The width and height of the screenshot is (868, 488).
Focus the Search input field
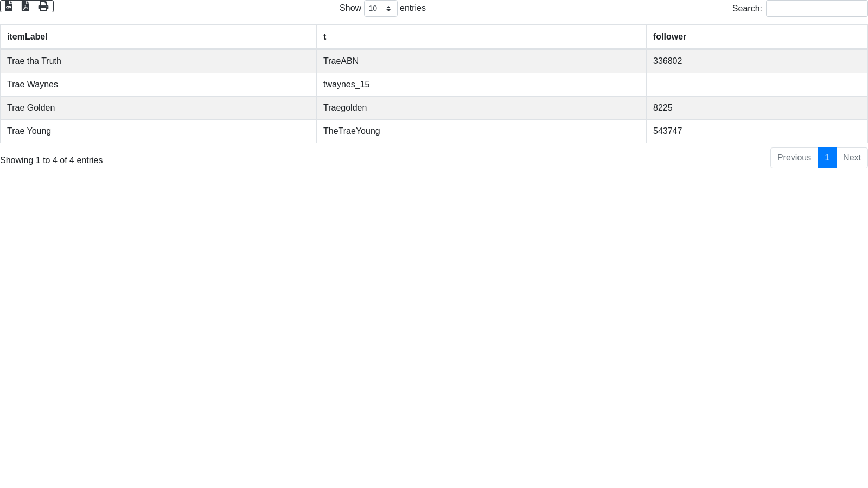pyautogui.click(x=816, y=9)
